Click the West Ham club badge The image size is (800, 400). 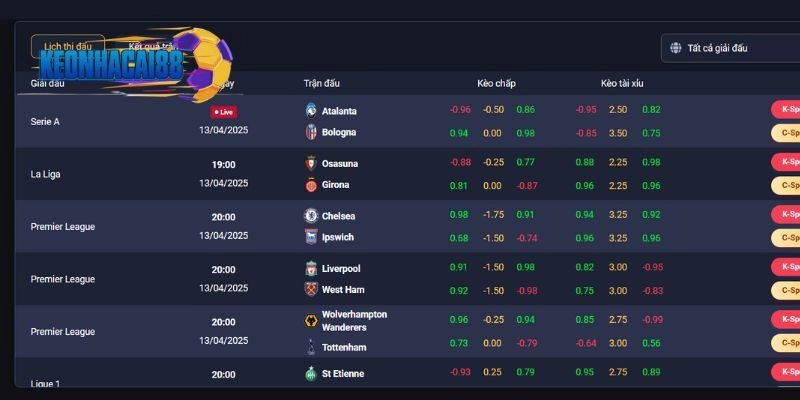(310, 290)
